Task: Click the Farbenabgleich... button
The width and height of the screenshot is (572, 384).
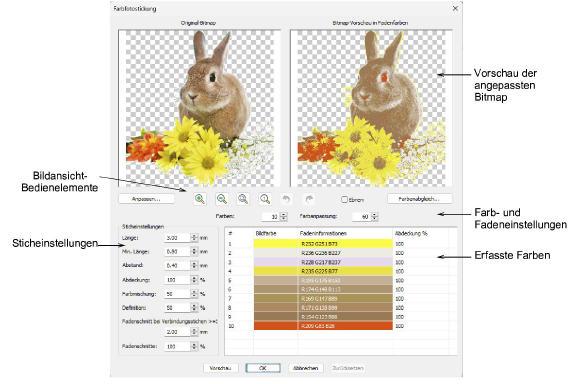Action: [x=420, y=199]
